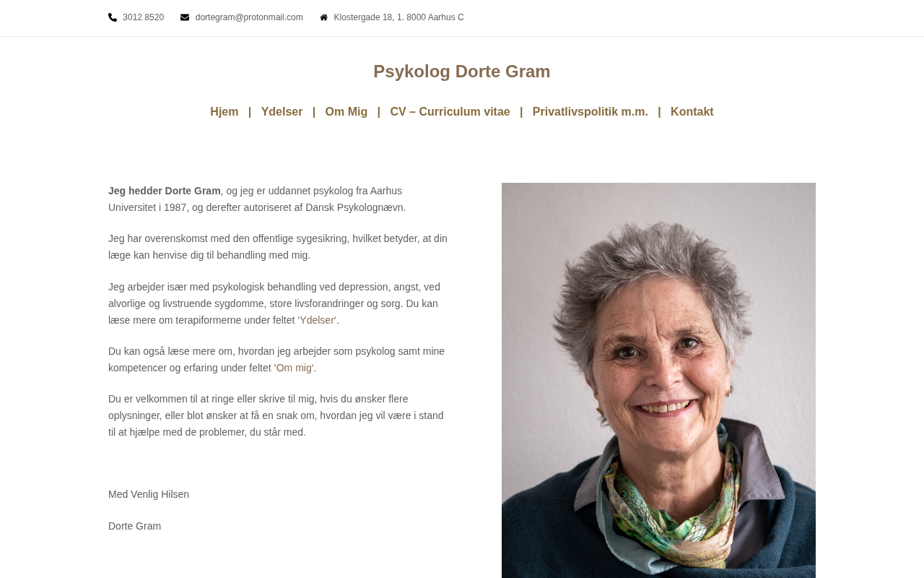924x578 pixels.
Task: Click the dortegram@protonmail.com email address
Action: click(x=249, y=17)
